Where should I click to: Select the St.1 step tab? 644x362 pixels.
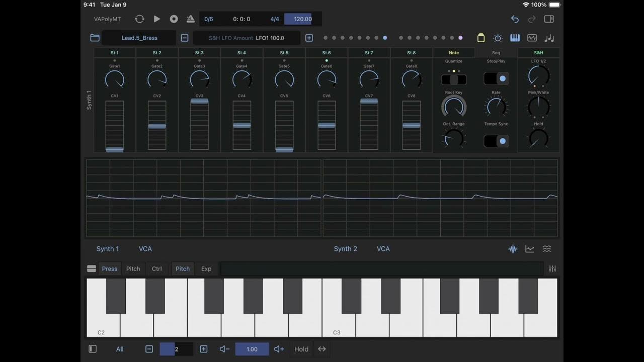(115, 53)
